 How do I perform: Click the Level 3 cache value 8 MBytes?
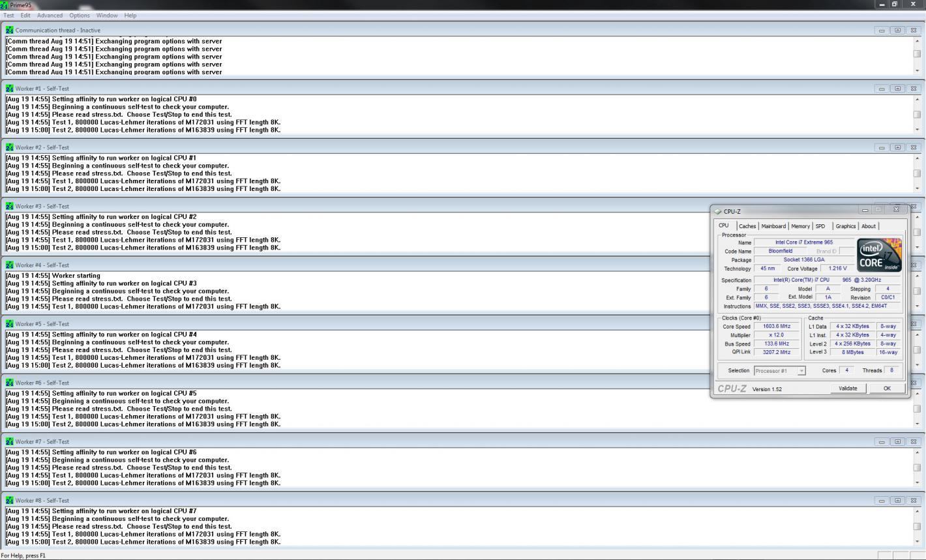pos(852,352)
